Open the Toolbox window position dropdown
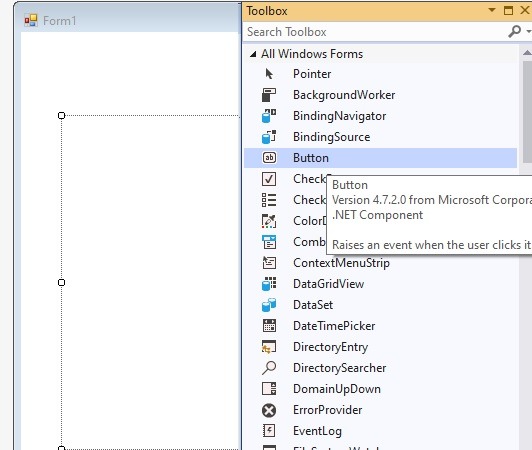The height and width of the screenshot is (450, 532). point(492,10)
